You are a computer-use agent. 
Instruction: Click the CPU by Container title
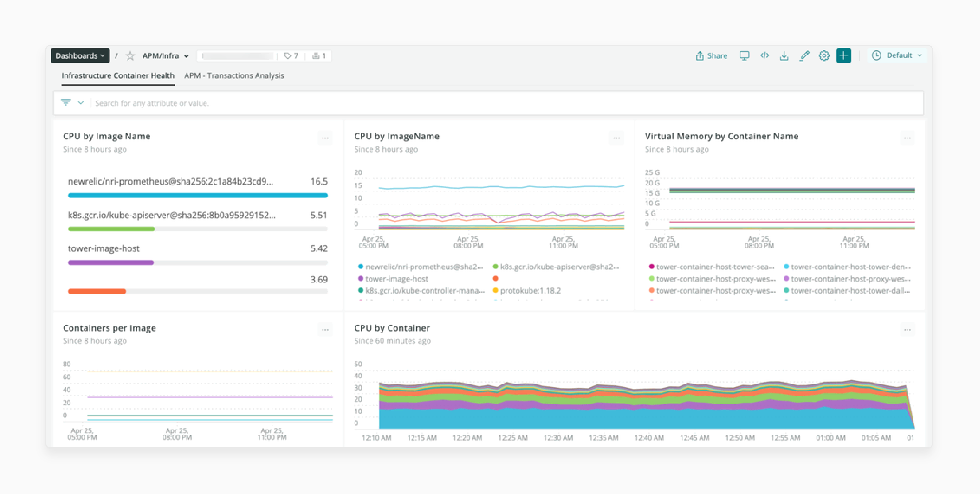(392, 328)
